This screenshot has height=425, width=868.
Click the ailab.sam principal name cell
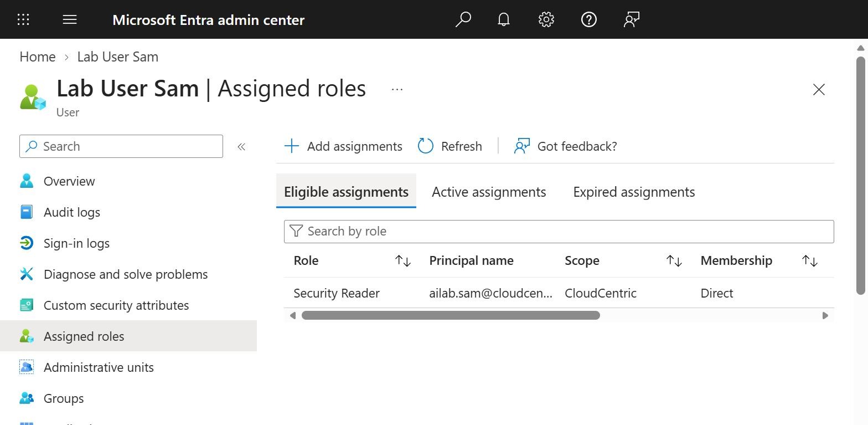tap(490, 293)
